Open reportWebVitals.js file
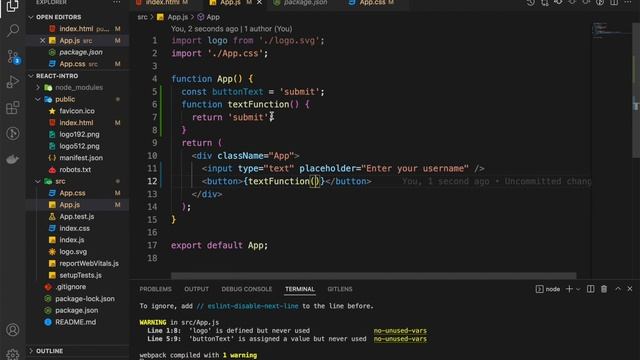The width and height of the screenshot is (640, 360). pos(89,264)
